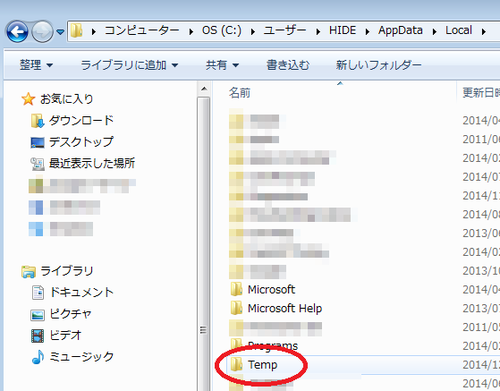The image size is (500, 391).
Task: Click the ミュージック note icon
Action: point(38,357)
